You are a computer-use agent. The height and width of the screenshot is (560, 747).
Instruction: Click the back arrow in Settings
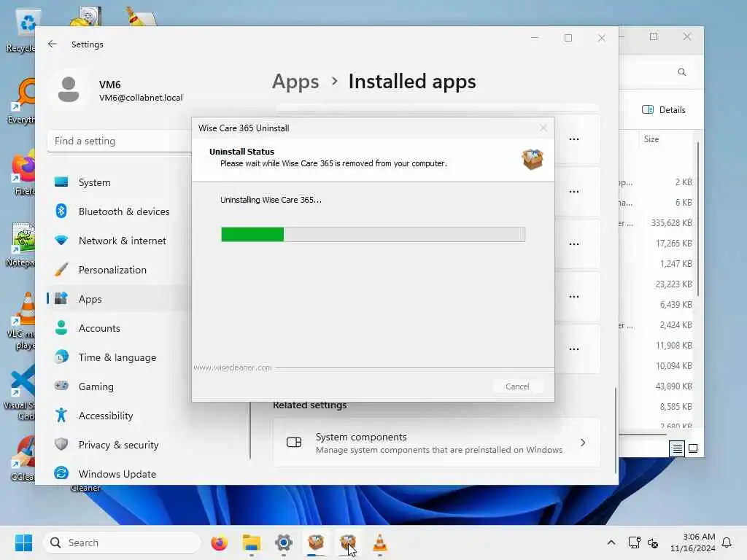(53, 44)
